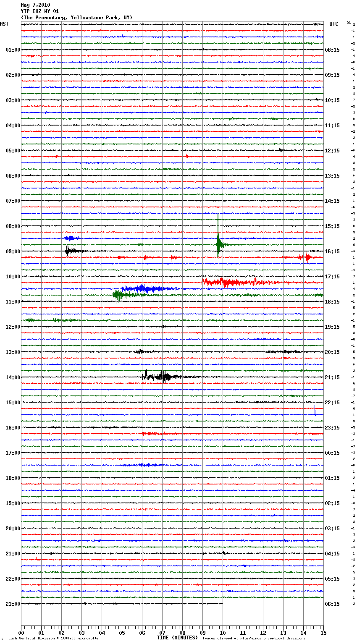Click the '00:15' UTC time label
357x644 pixels.
point(332,453)
